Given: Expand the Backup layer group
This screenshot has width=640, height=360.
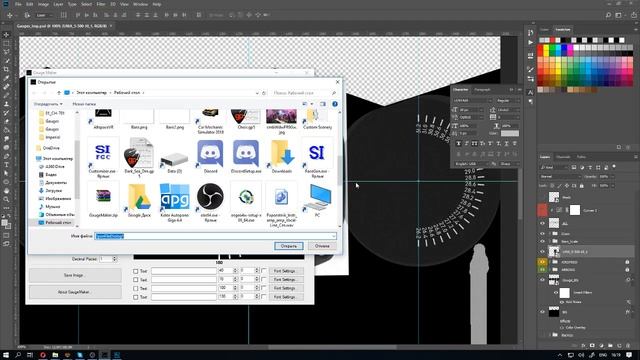Looking at the screenshot, I should pyautogui.click(x=550, y=335).
